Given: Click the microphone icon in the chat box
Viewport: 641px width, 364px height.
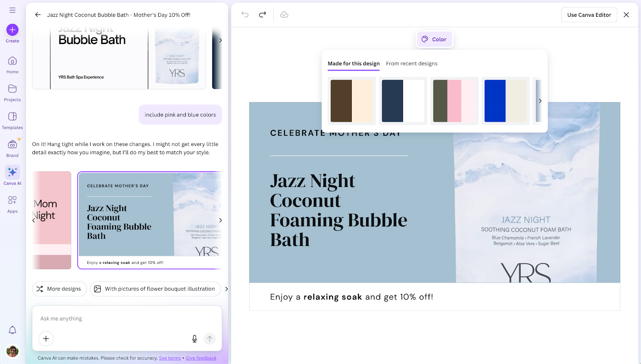Looking at the screenshot, I should [x=194, y=338].
